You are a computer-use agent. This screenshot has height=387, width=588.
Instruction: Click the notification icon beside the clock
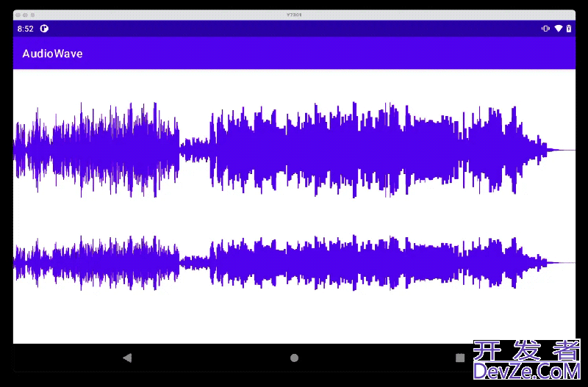[44, 29]
